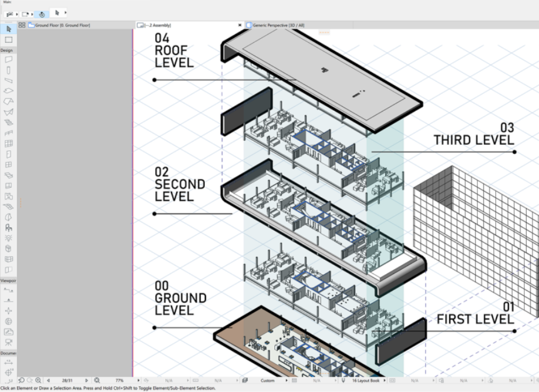
Task: Select the 02 SECOND LEVEL label
Action: pyautogui.click(x=180, y=184)
